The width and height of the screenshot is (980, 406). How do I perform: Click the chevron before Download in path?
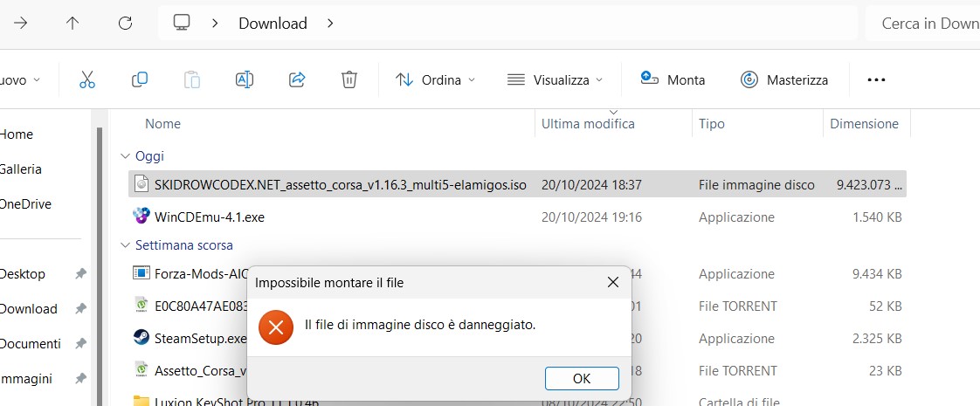tap(215, 24)
